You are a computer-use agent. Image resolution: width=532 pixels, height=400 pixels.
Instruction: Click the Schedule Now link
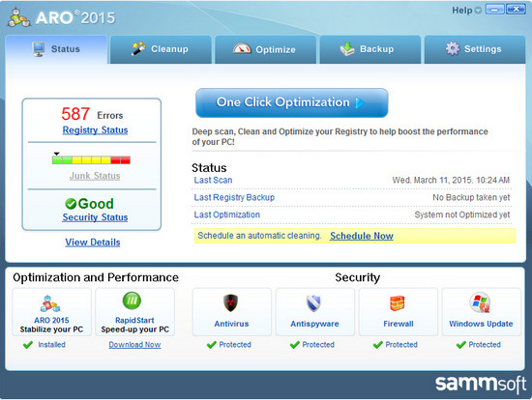362,236
